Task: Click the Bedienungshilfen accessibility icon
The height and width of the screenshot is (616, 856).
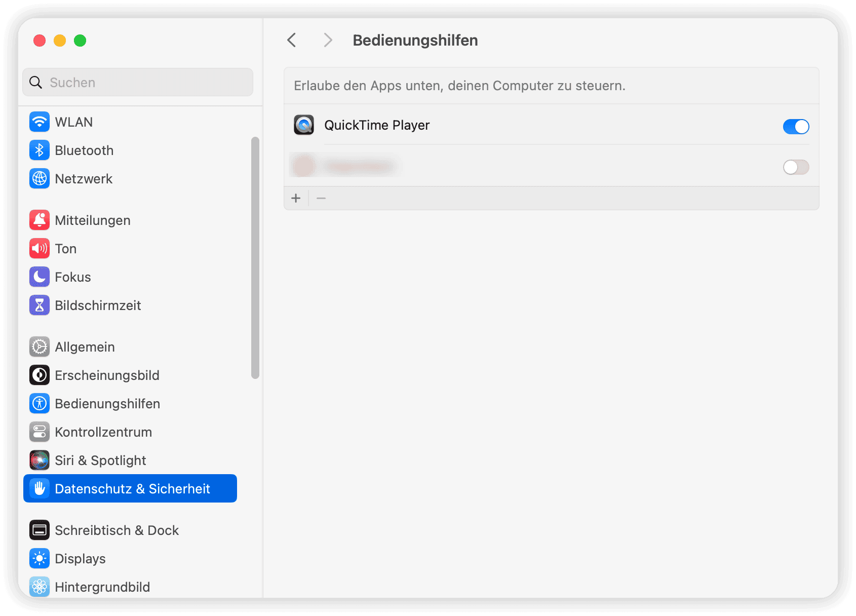Action: pos(40,403)
